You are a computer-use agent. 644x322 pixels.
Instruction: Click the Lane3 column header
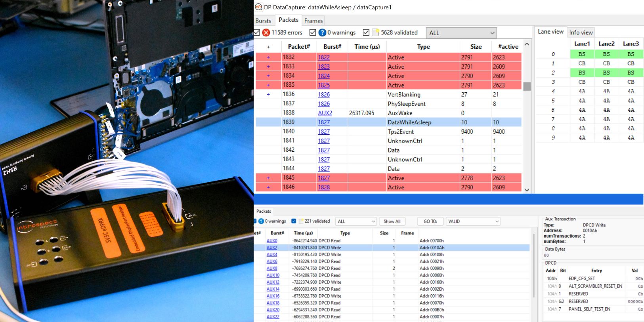(x=631, y=44)
